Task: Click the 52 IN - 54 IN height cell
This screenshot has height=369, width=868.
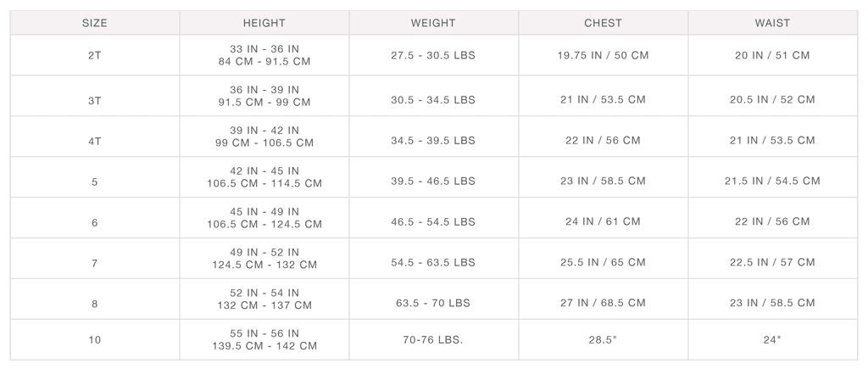Action: tap(264, 299)
